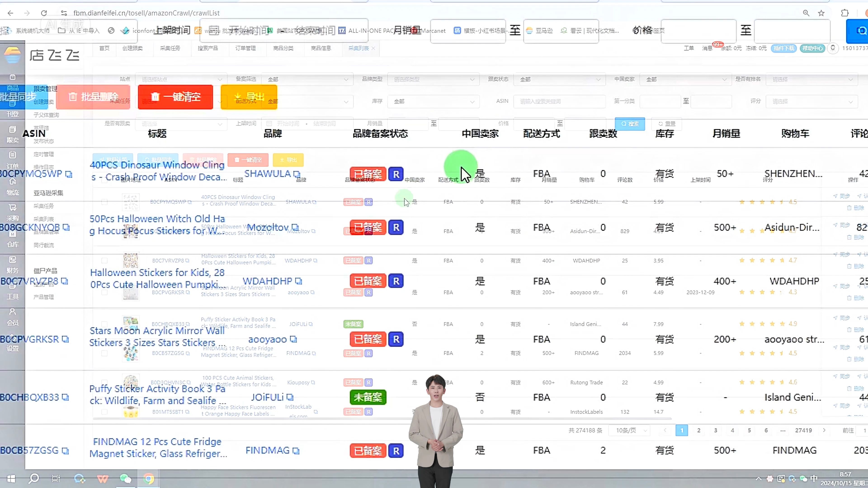This screenshot has width=868, height=488.
Task: Open 会员 in the left icon sidebar
Action: [12, 317]
